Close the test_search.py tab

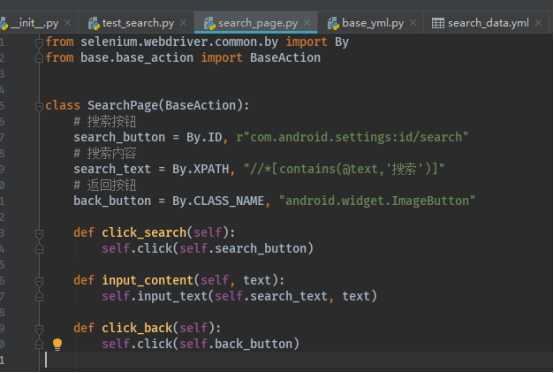183,23
